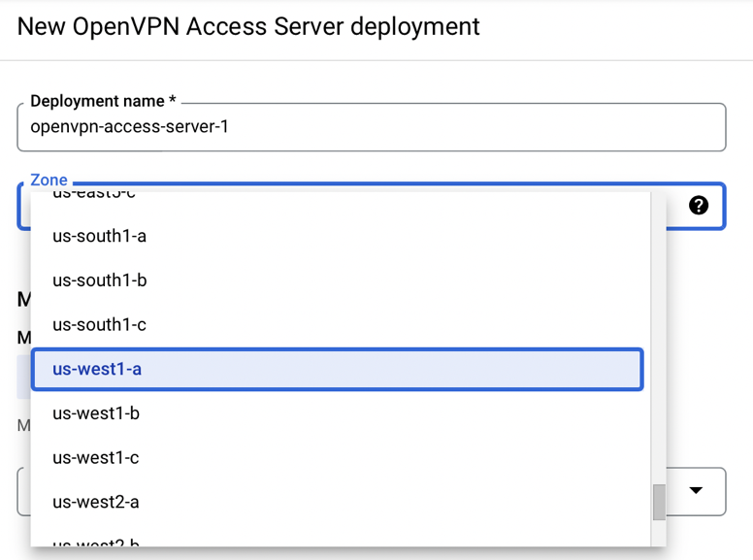The width and height of the screenshot is (753, 560).
Task: Select the us-west1-c zone option
Action: pos(96,457)
